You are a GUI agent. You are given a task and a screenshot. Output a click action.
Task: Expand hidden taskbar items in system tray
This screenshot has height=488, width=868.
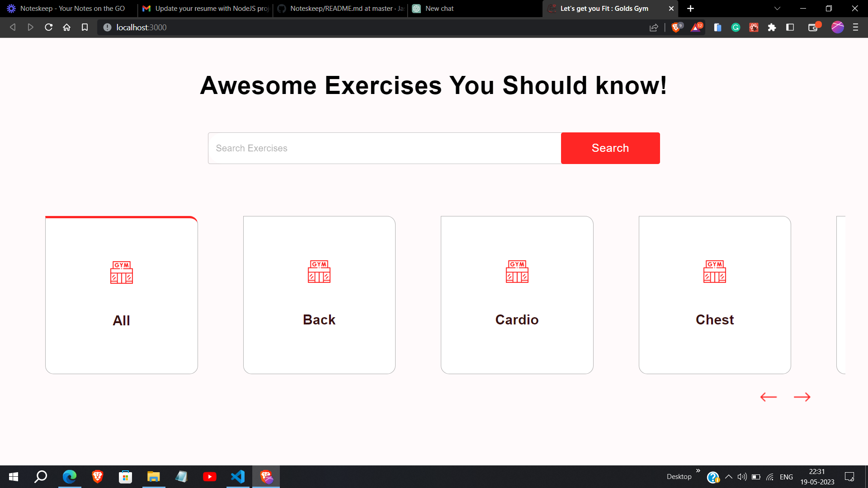[728, 477]
